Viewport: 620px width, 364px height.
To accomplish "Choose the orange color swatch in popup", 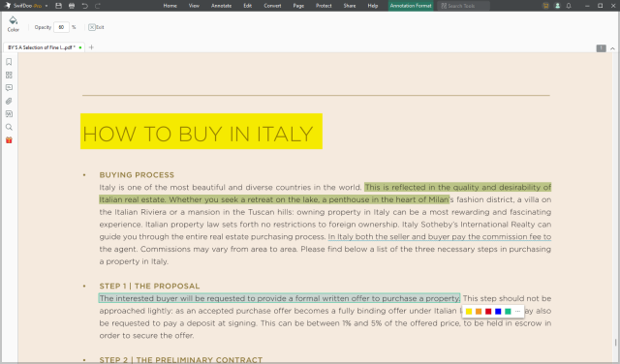I will point(479,312).
